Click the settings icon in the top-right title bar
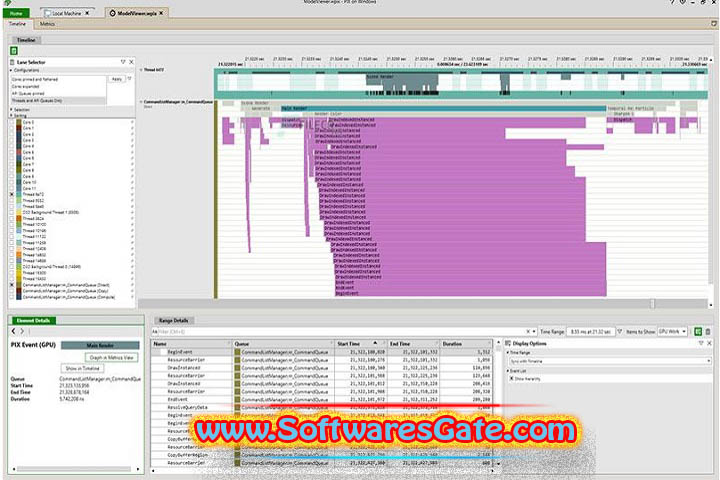720x480 pixels. pos(683,2)
